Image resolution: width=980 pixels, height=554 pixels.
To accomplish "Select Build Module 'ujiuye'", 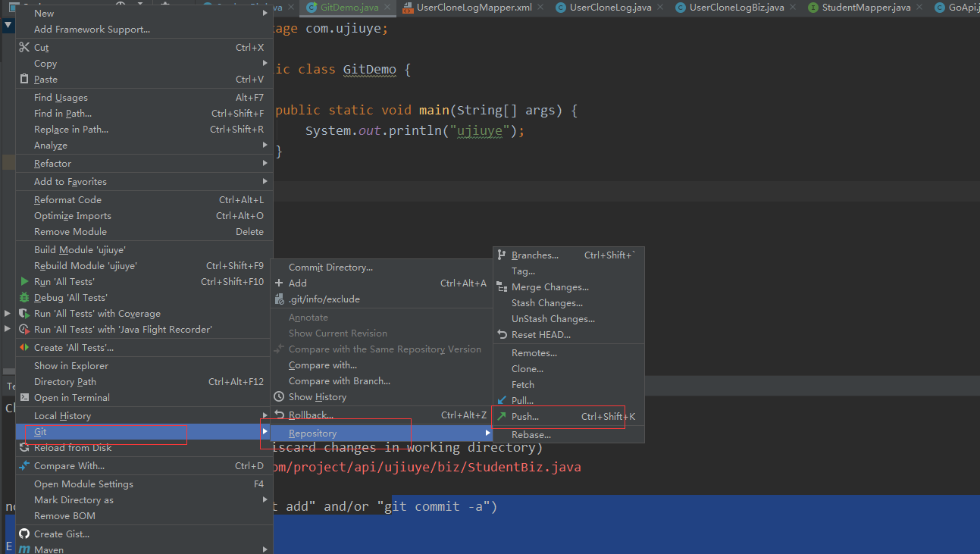I will [142, 249].
